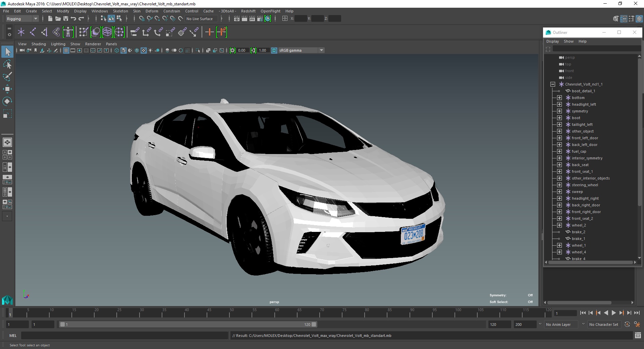Viewport: 644px width, 349px height.
Task: Toggle the viewport grid display
Action: [x=66, y=50]
